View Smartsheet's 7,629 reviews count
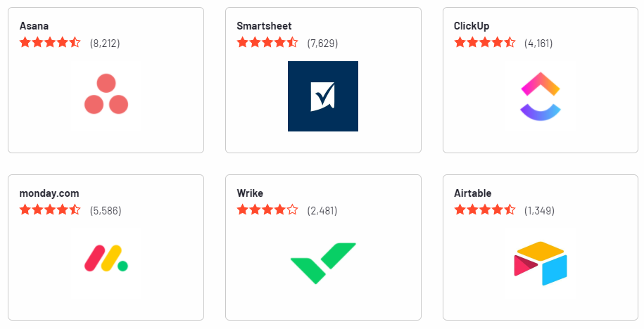 [322, 43]
